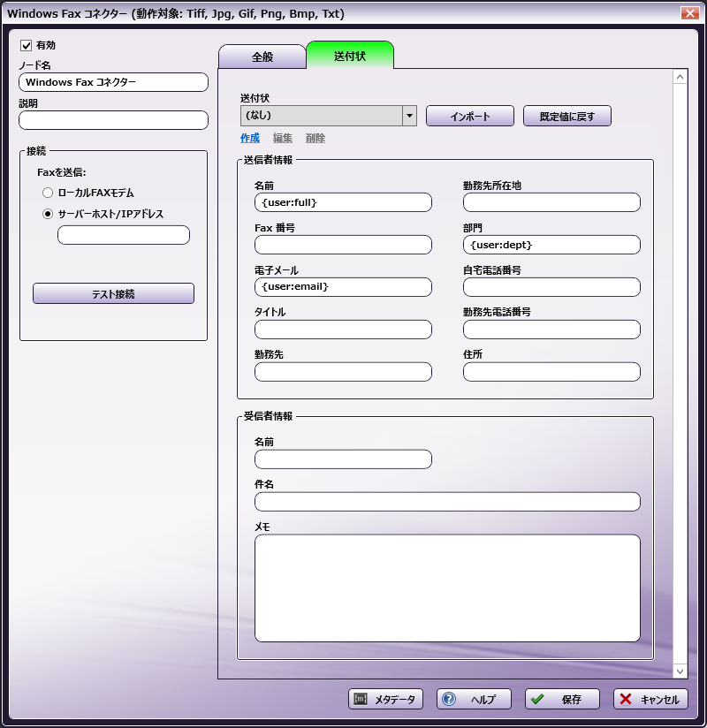
Task: Click the sender Fax 番号 field
Action: tap(343, 245)
